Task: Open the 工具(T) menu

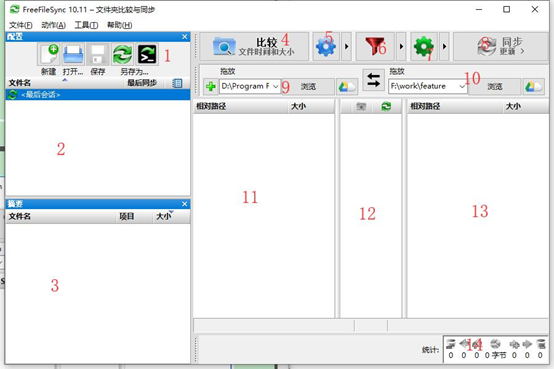Action: coord(86,25)
